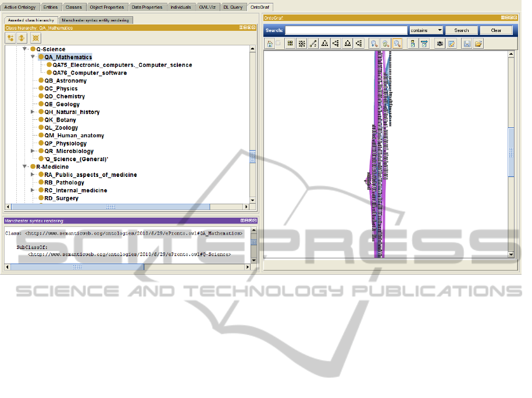Select the grid layout icon in OntoGraf
532x398 pixels.
pyautogui.click(x=290, y=44)
